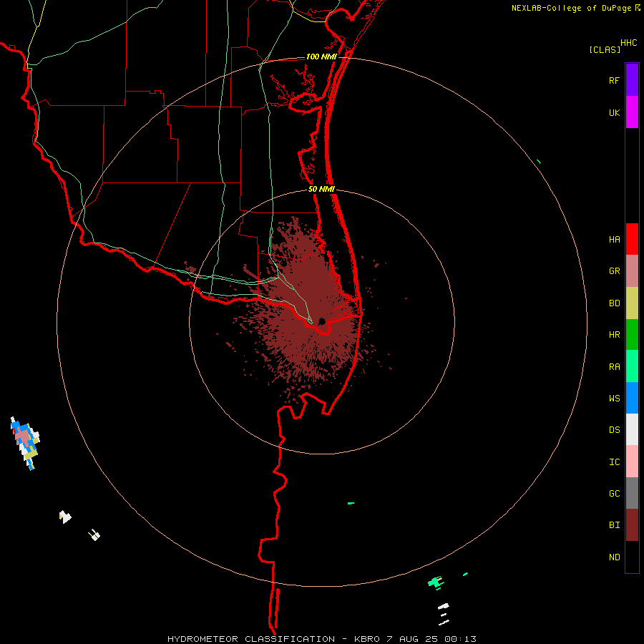The image size is (644, 644).
Task: Click the RF purple legend swatch
Action: [632, 80]
